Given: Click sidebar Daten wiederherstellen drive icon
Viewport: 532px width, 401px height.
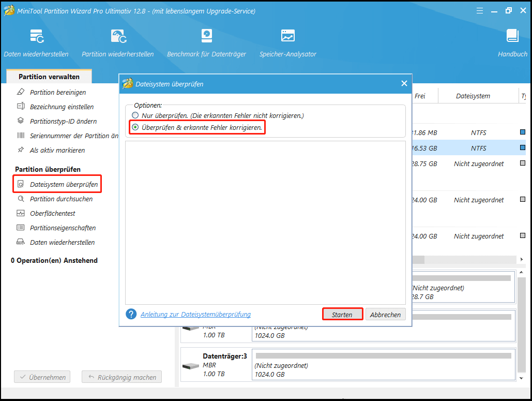Looking at the screenshot, I should (x=21, y=242).
